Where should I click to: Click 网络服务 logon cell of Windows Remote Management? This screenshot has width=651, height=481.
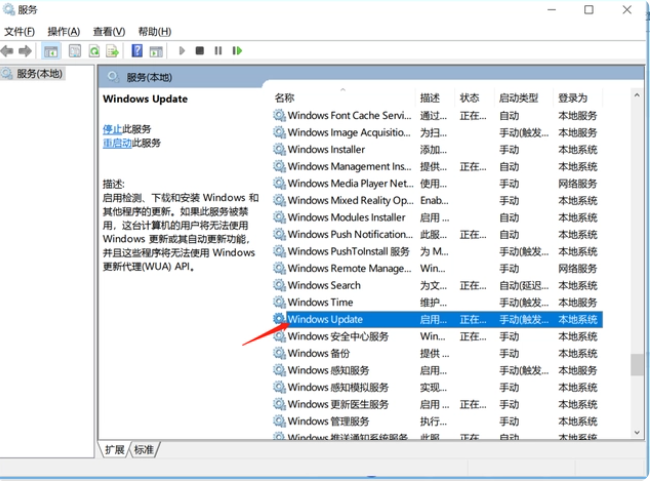[578, 268]
